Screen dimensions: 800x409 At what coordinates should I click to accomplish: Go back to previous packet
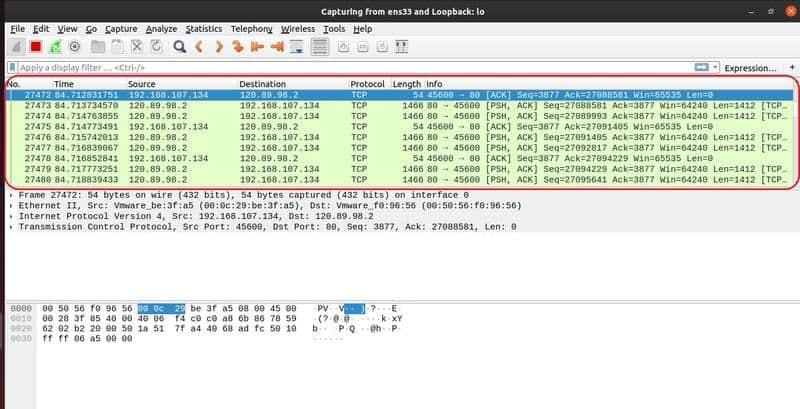200,46
